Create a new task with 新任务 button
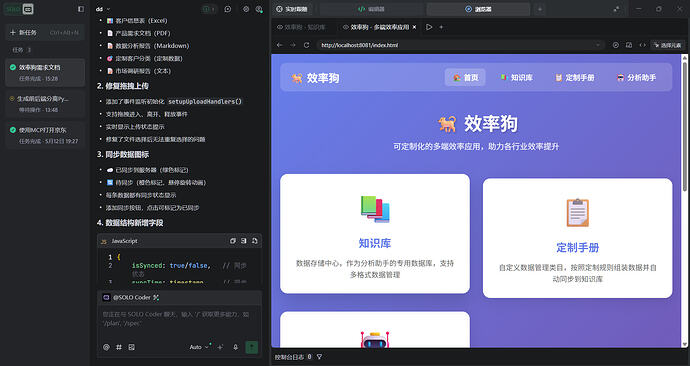The height and width of the screenshot is (366, 690). [45, 33]
